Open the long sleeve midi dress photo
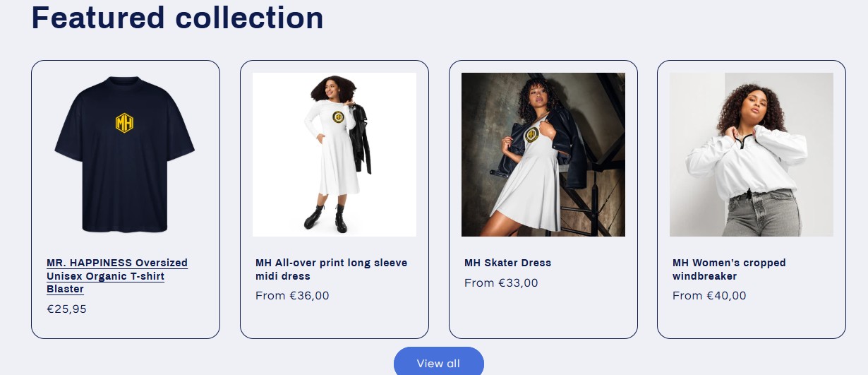 point(334,155)
